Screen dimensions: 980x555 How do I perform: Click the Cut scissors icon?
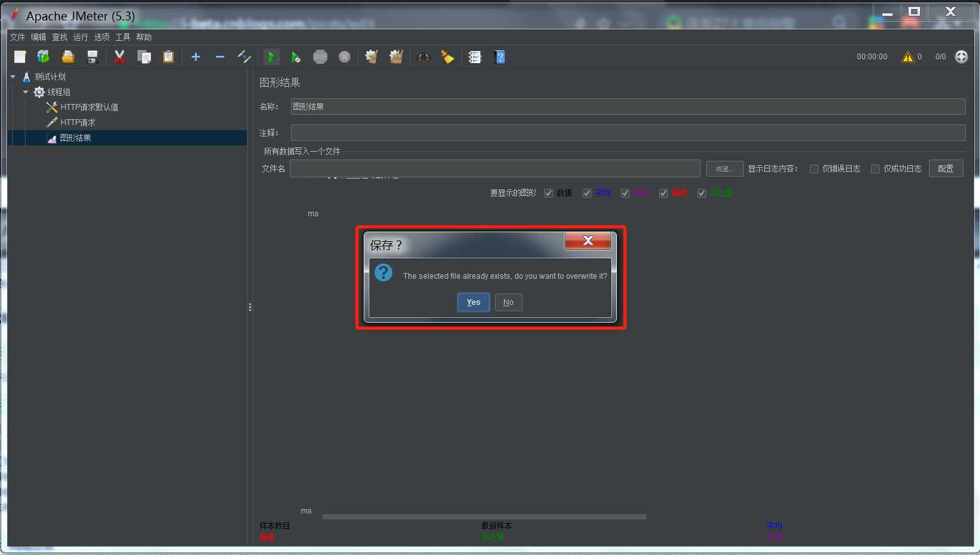point(119,57)
